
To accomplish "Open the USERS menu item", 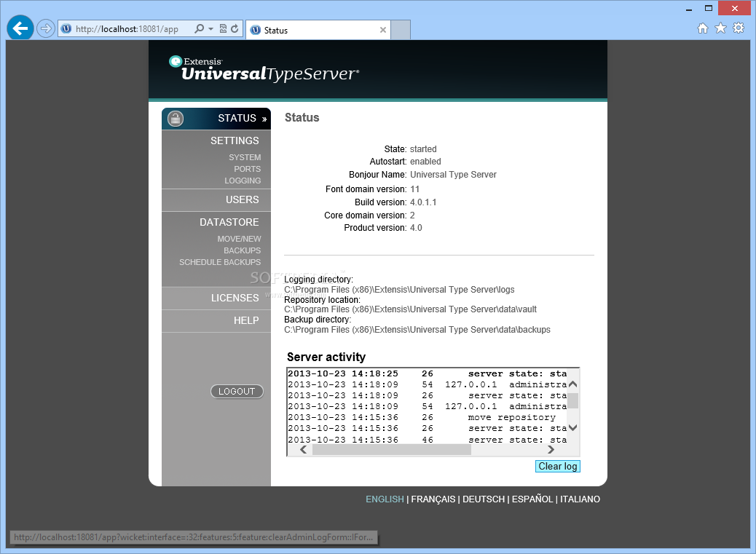I will pos(242,199).
